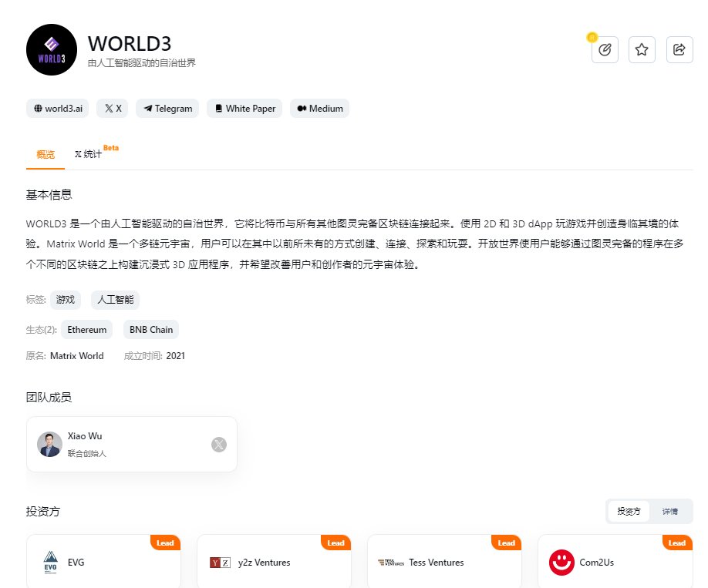
Task: Open the Tess Ventures investor card
Action: (444, 562)
